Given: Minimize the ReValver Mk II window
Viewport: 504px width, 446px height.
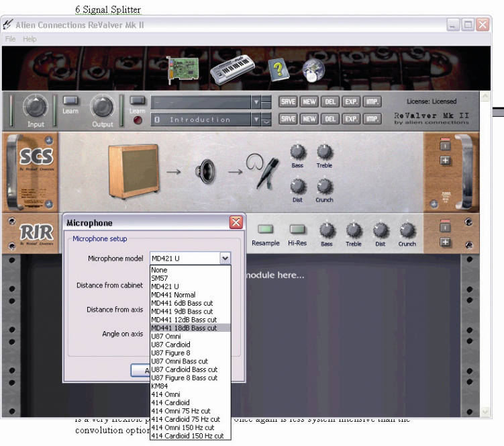Looking at the screenshot, I should 452,25.
